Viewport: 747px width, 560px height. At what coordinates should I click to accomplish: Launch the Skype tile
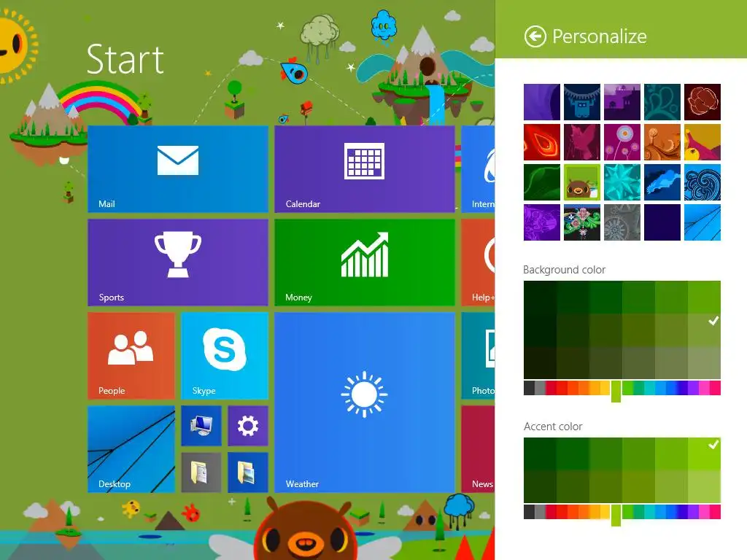coord(225,356)
